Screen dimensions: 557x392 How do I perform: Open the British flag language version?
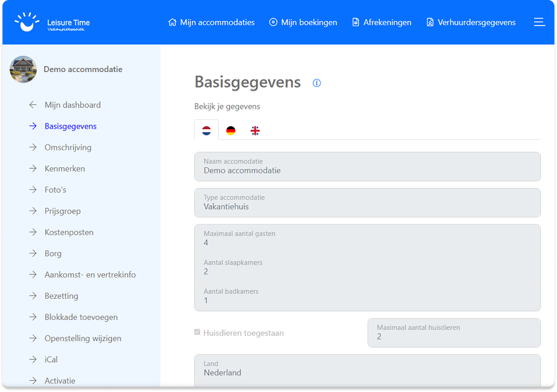click(x=255, y=130)
